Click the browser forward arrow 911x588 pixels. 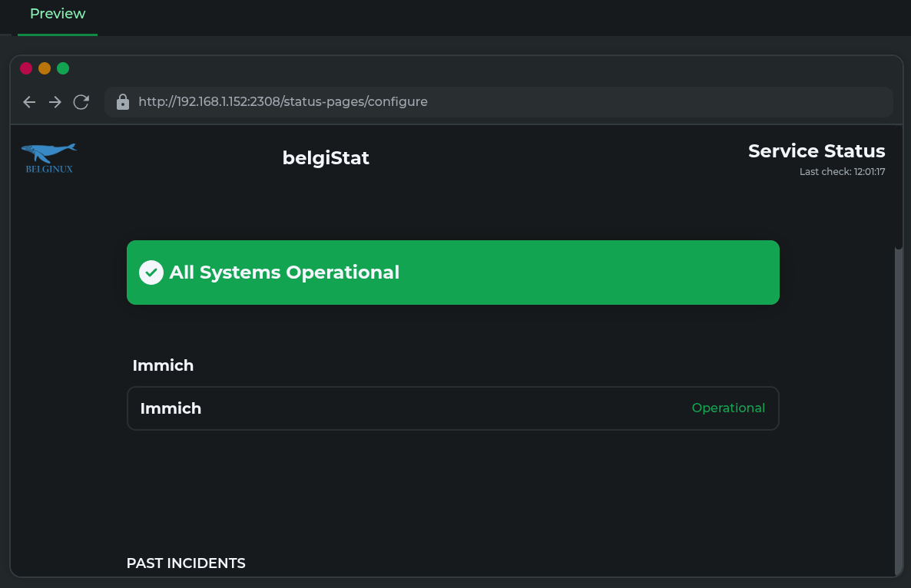pos(55,102)
